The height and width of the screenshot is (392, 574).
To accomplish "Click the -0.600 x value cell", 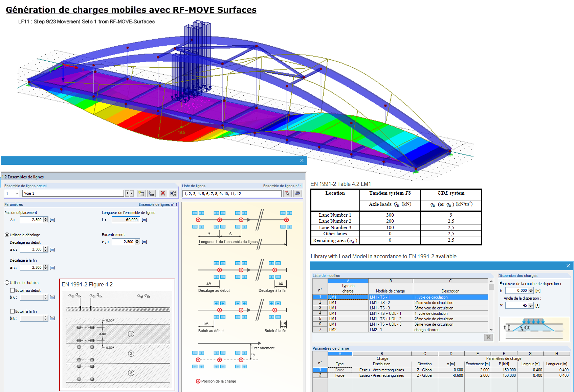I will click(451, 375).
